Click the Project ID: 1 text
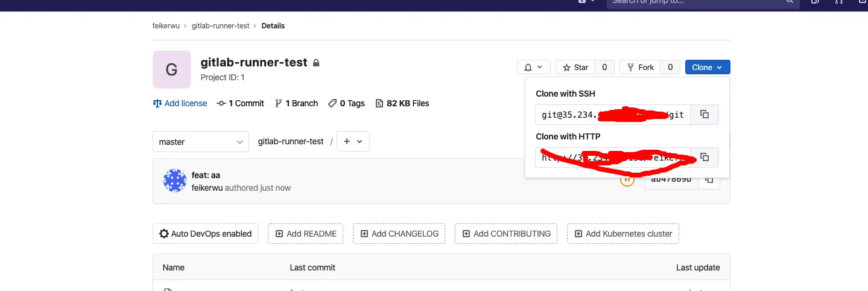The width and height of the screenshot is (868, 291). tap(223, 77)
